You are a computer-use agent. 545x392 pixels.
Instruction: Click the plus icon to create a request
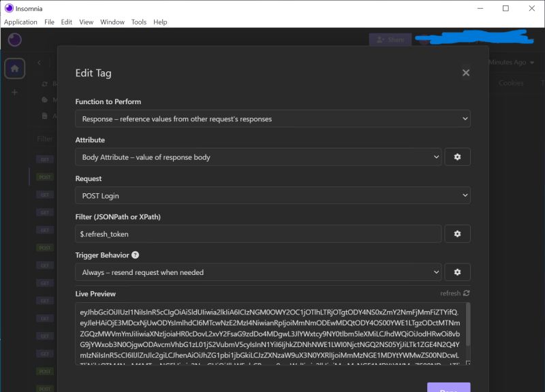tap(14, 91)
